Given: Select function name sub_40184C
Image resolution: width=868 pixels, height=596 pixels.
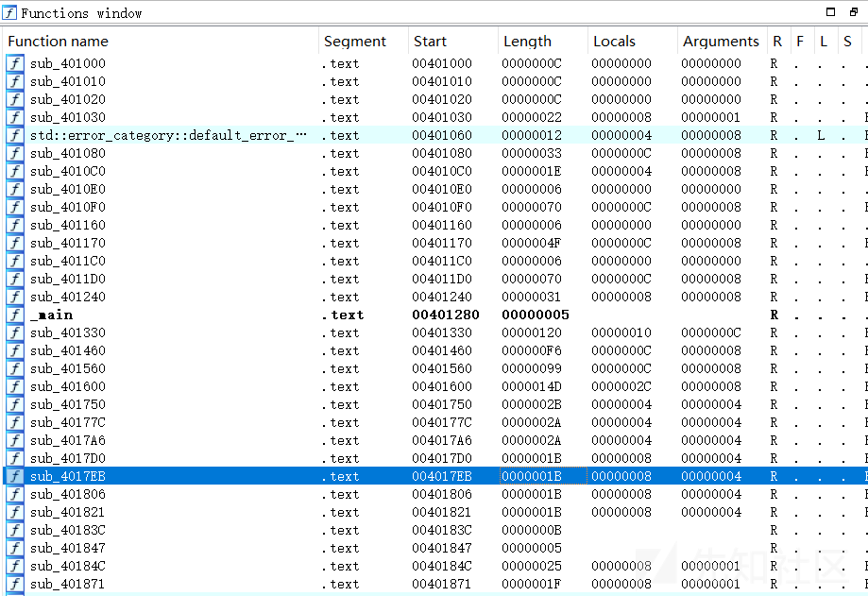Looking at the screenshot, I should pyautogui.click(x=68, y=566).
